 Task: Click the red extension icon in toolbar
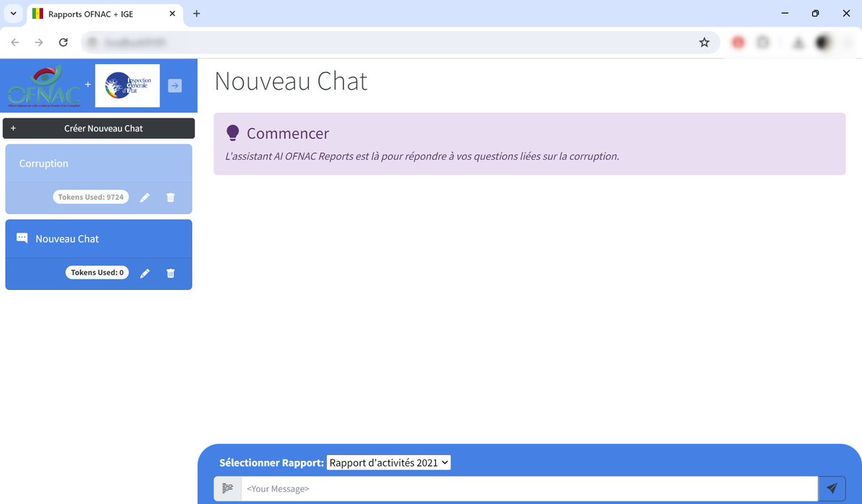(x=738, y=42)
